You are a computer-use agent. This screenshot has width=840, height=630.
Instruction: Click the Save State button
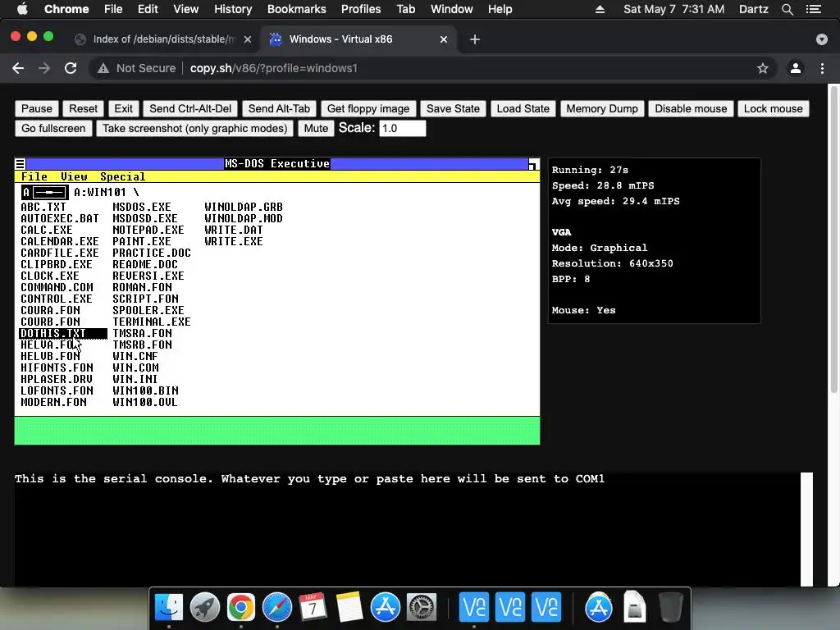(x=453, y=109)
